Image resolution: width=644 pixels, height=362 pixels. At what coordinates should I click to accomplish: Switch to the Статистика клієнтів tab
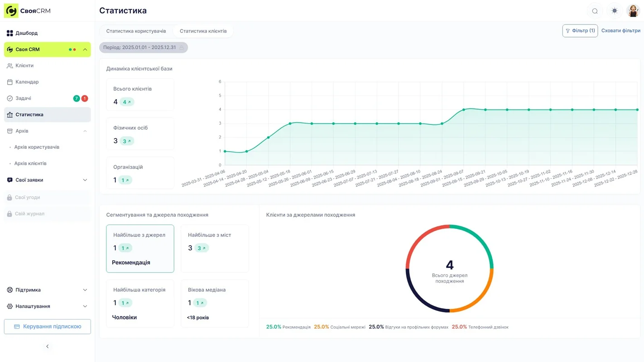[203, 31]
